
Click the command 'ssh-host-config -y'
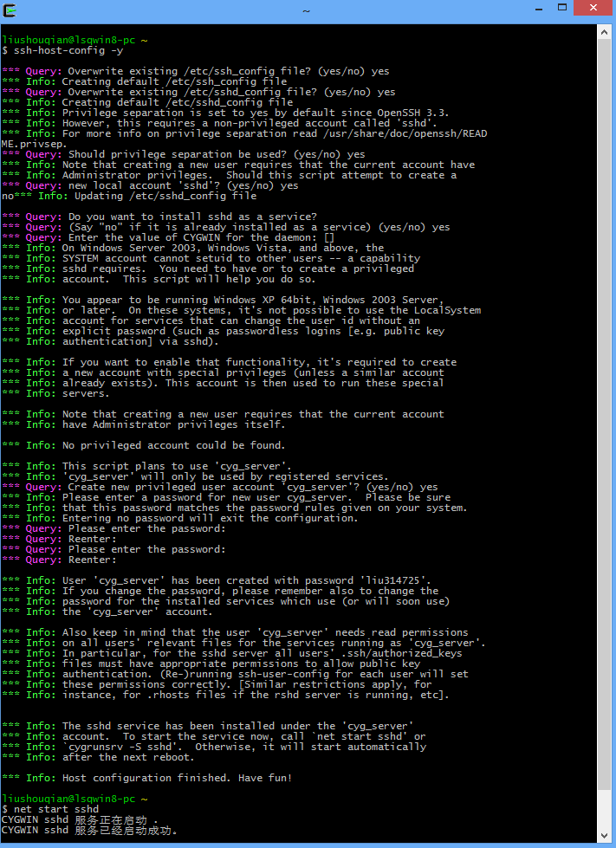[x=68, y=50]
